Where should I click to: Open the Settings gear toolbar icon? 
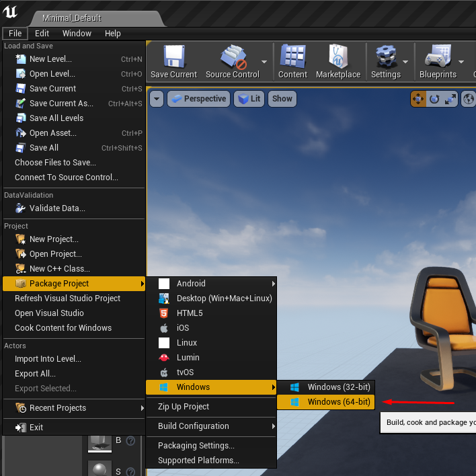[x=385, y=56]
